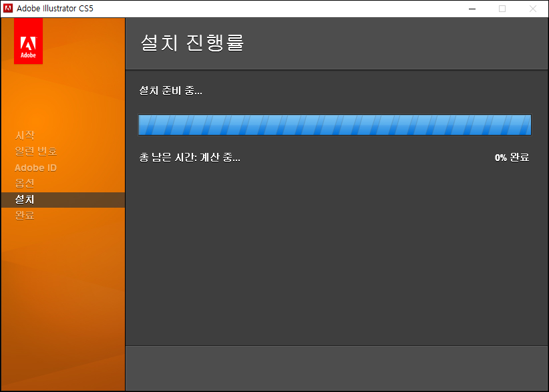Click the 설치 진행률 heading
Viewport: 549px width, 392px height.
pyautogui.click(x=192, y=43)
